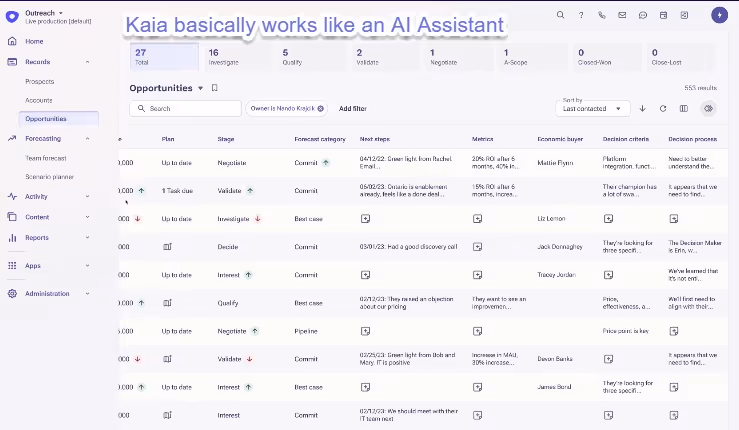This screenshot has width=739, height=430.
Task: Click the Add filter button
Action: tap(353, 108)
